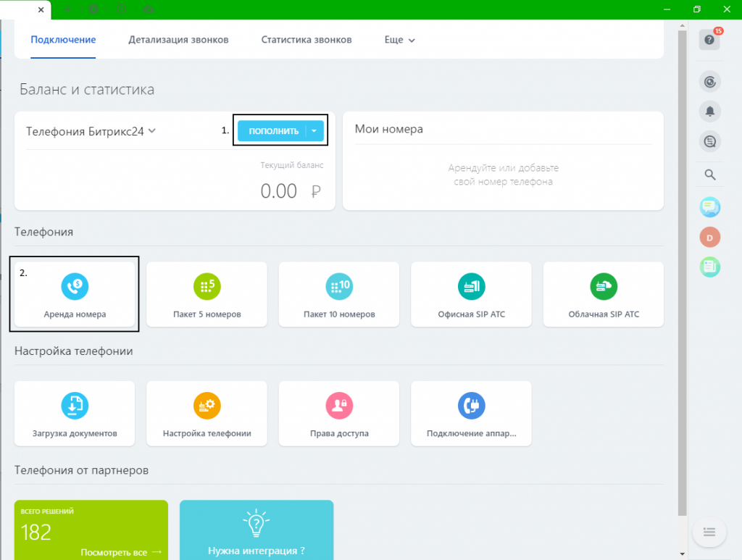Click the Пополнить button
Image resolution: width=742 pixels, height=560 pixels.
[272, 131]
